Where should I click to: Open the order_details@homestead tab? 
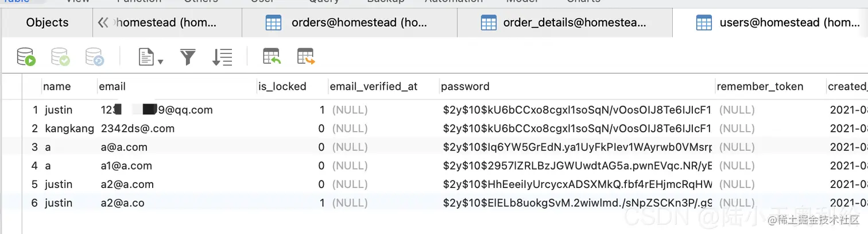point(564,23)
